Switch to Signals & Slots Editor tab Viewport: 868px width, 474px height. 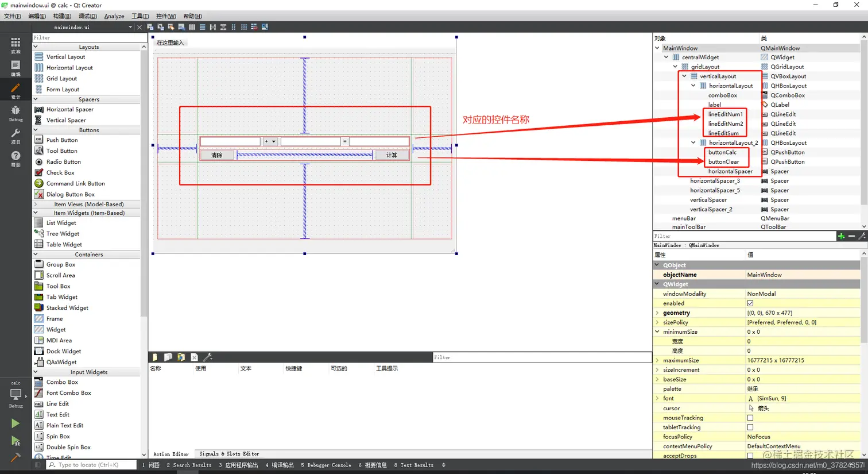click(229, 454)
